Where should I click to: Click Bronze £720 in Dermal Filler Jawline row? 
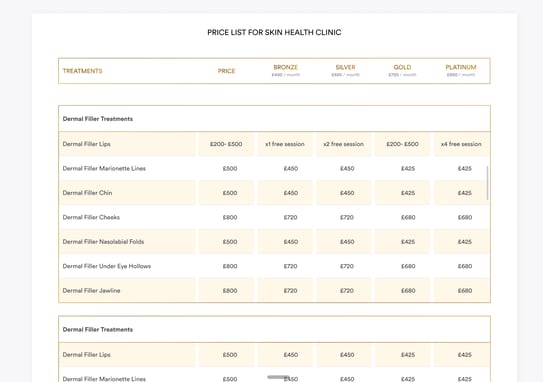[x=291, y=291]
